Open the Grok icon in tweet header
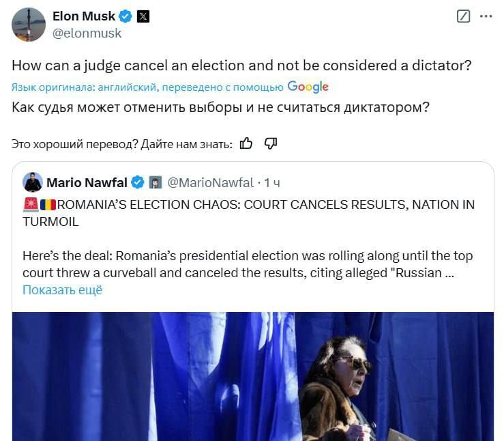 [463, 16]
